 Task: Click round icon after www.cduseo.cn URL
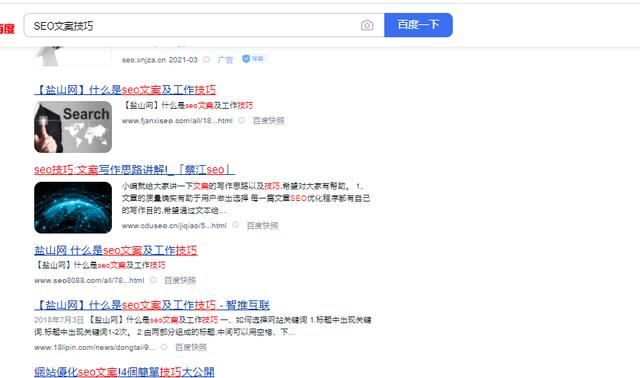[x=236, y=225]
